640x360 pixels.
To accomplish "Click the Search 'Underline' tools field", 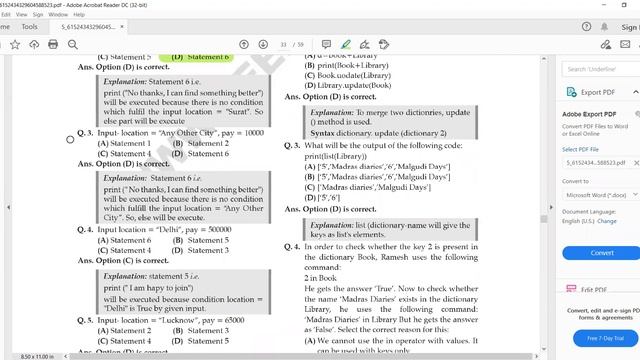I will click(x=601, y=69).
